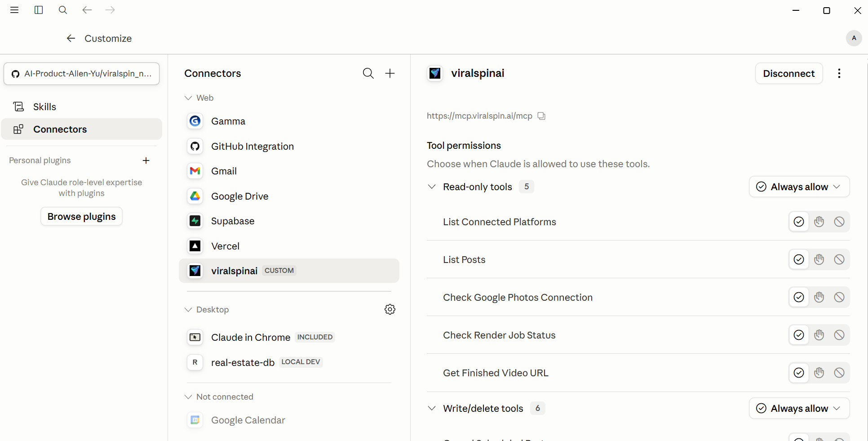
Task: Open the hamburger menu icon
Action: (x=14, y=10)
